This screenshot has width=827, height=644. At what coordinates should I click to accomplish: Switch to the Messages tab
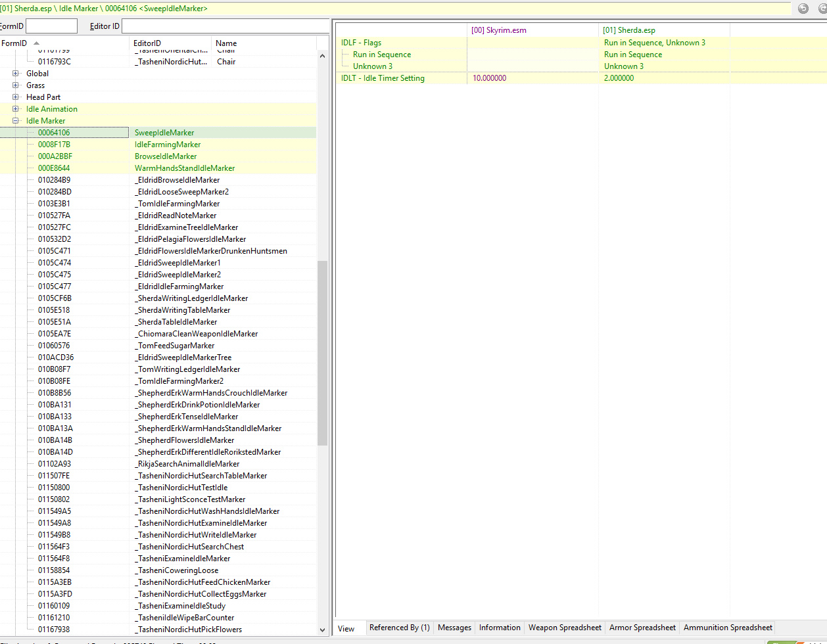pos(454,628)
